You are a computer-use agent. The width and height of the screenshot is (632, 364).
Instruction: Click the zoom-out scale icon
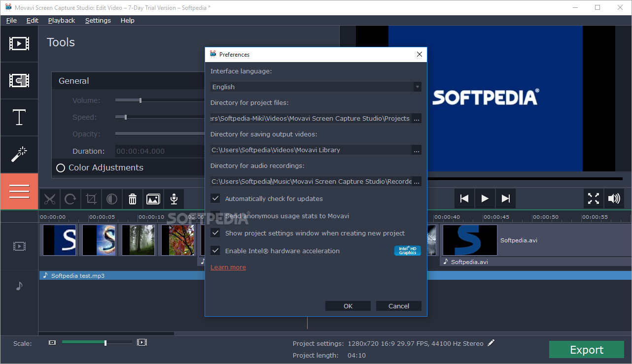tap(52, 342)
